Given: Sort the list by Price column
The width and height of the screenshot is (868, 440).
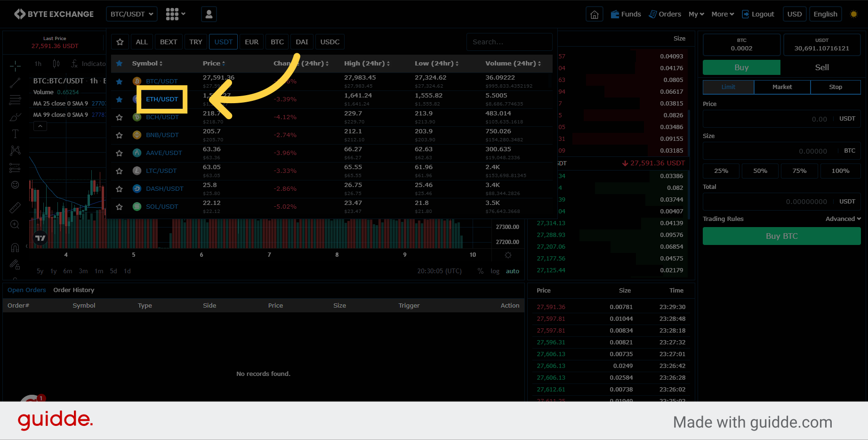Looking at the screenshot, I should tap(214, 64).
